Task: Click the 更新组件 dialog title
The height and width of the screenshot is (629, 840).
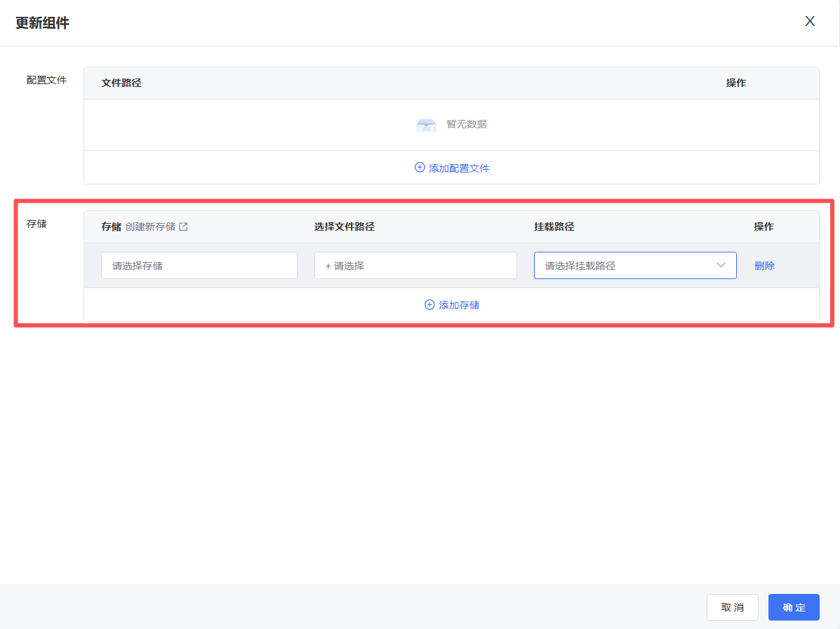Action: point(42,23)
